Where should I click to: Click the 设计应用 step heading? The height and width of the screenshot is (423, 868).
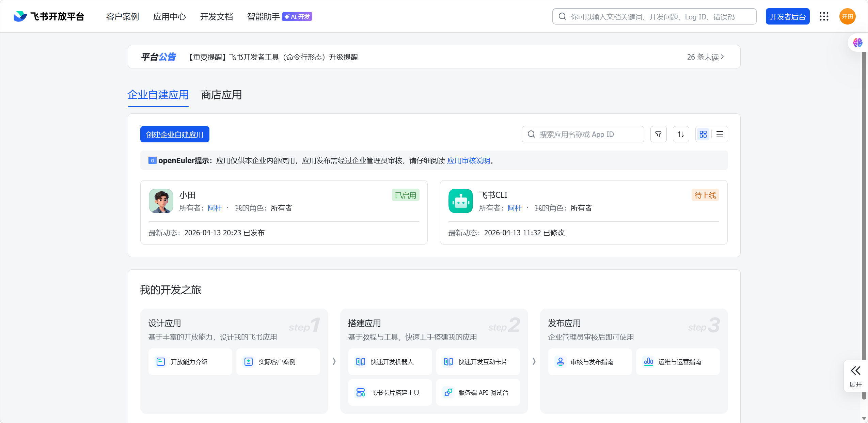[164, 323]
